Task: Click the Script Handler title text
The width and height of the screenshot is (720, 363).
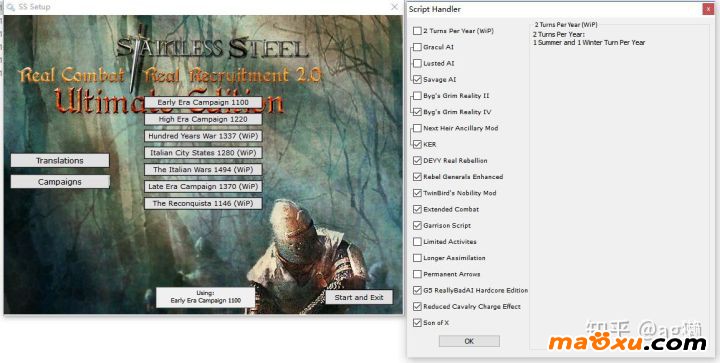Action: 435,9
